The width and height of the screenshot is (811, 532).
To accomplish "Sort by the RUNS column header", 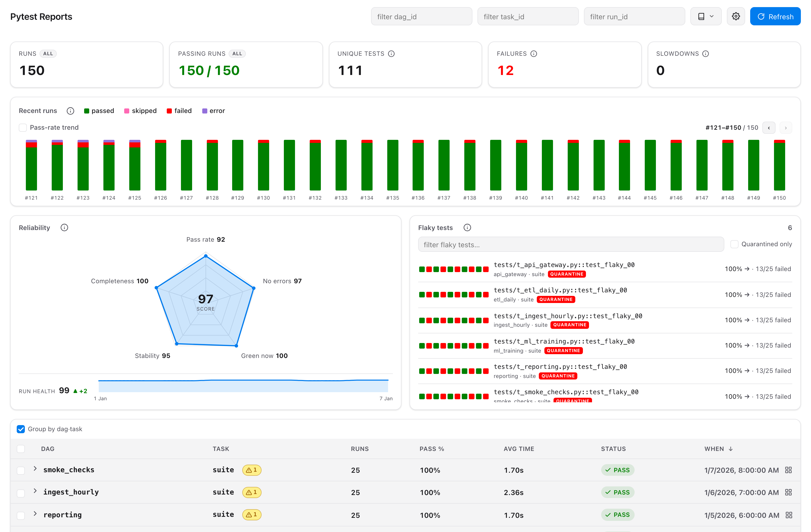I will 360,449.
